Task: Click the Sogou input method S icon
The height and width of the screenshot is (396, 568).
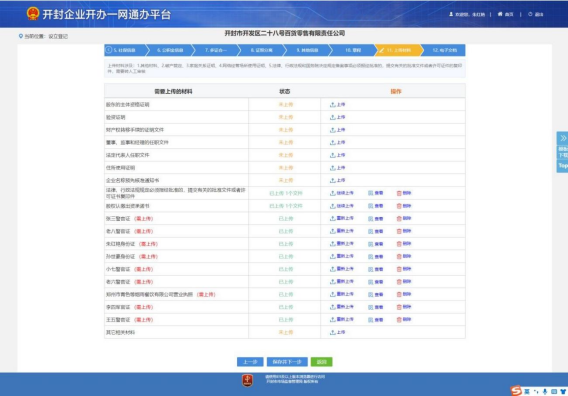Action: 516,391
